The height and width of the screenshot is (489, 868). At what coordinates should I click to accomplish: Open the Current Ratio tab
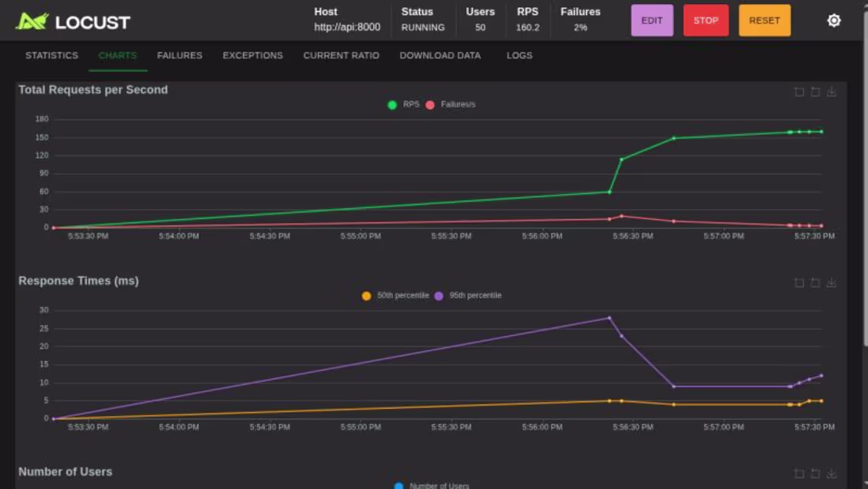point(341,55)
